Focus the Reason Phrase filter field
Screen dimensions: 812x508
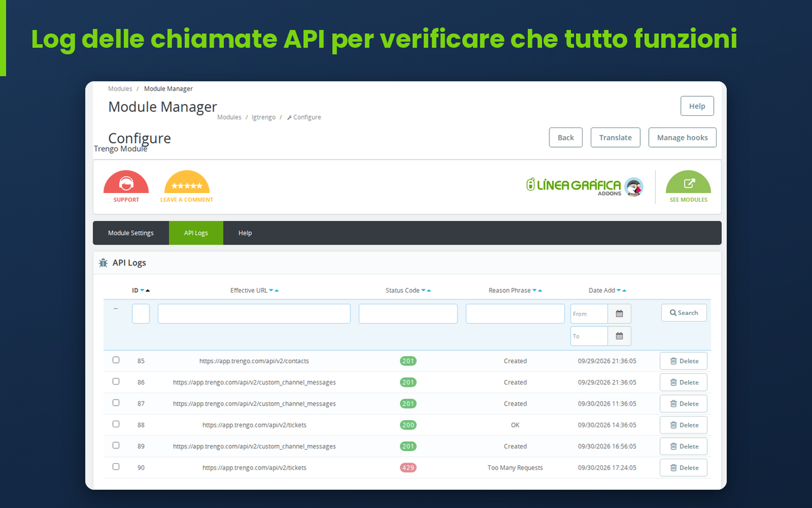coord(515,314)
